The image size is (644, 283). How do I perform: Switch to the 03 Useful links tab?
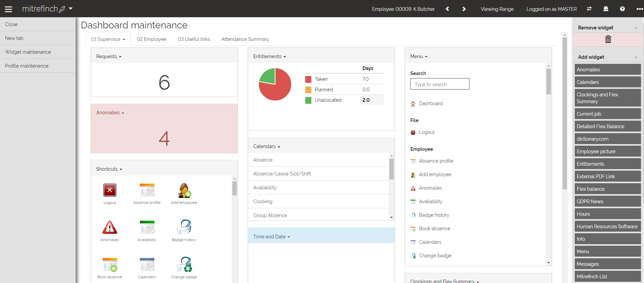pyautogui.click(x=194, y=39)
